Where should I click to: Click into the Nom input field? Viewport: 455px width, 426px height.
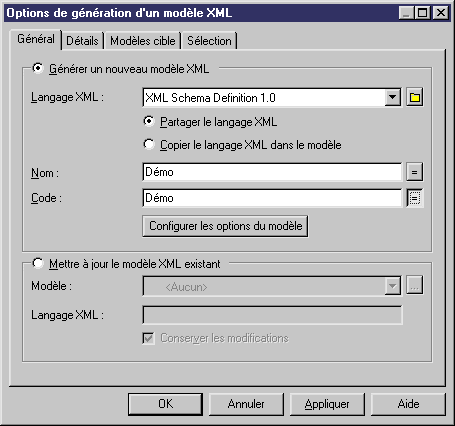point(272,172)
